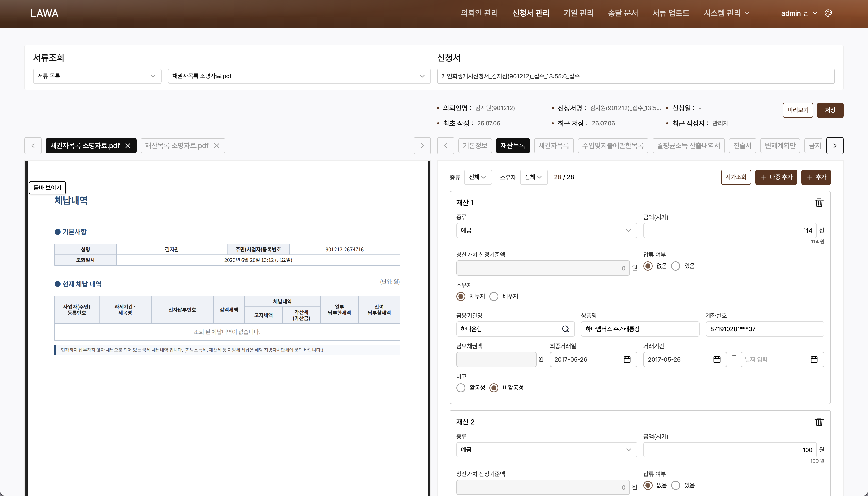This screenshot has height=496, width=868.
Task: Close the 채권자목록 소명자료.pdf tab
Action: click(128, 146)
